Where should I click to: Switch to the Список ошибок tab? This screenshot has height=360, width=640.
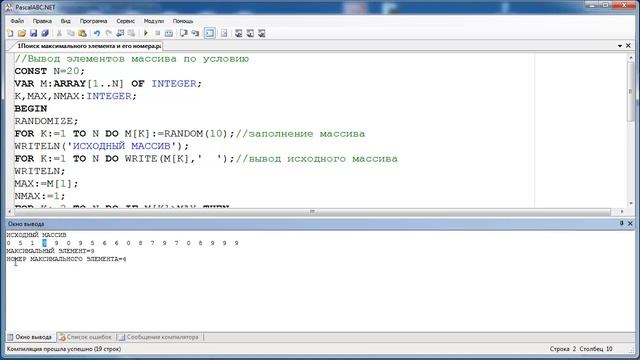coord(85,337)
